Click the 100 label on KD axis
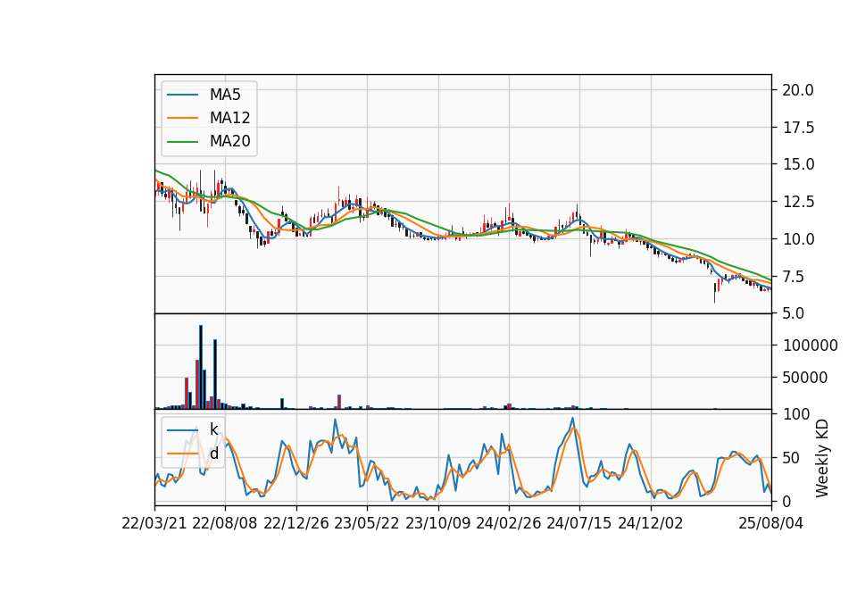 796,414
